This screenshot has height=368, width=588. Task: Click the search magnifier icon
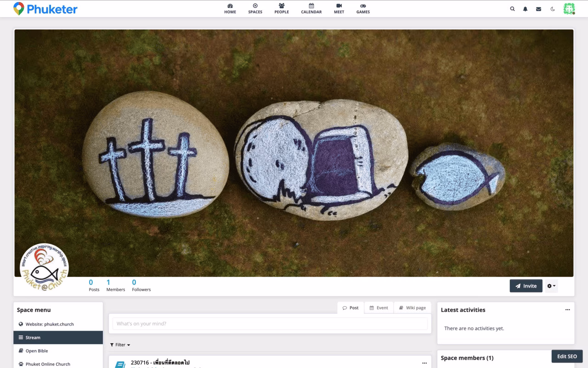tap(512, 9)
